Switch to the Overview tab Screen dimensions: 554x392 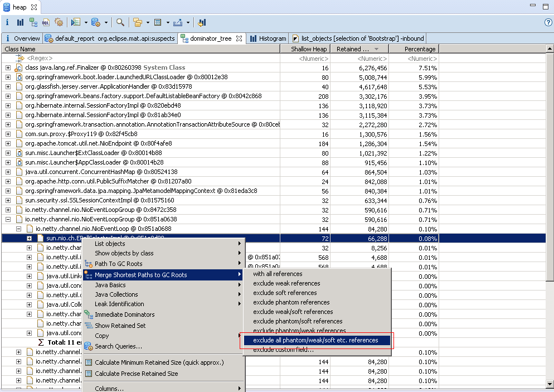[26, 38]
